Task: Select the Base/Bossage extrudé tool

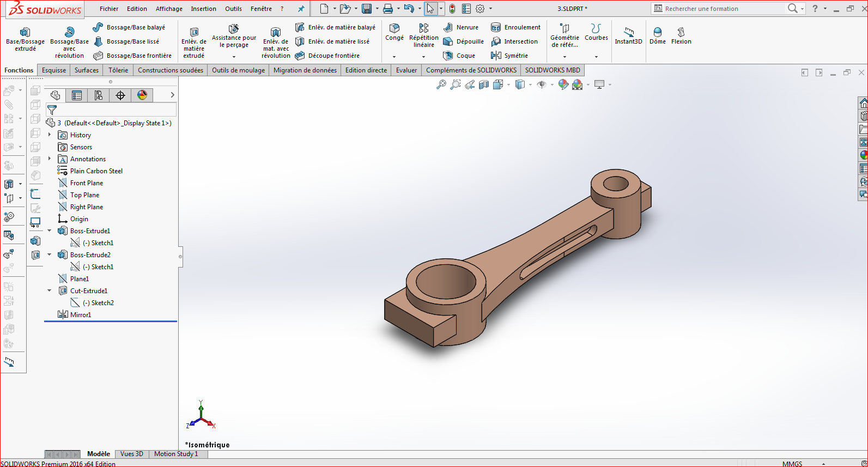Action: (x=25, y=39)
